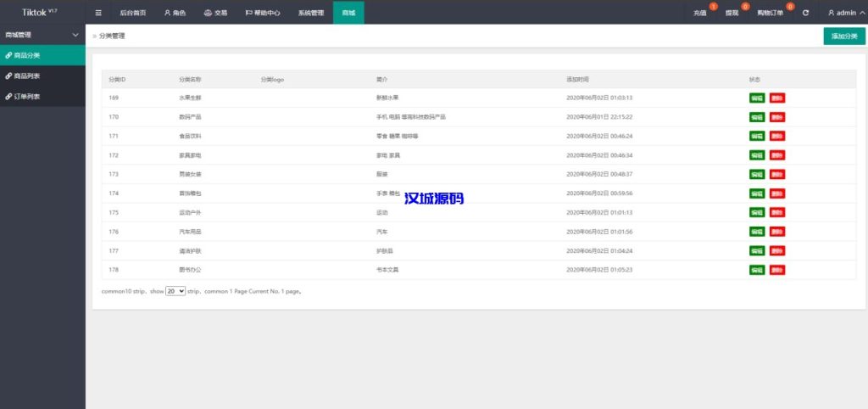The height and width of the screenshot is (409, 868).
Task: Collapse the 商城管理 sidebar group
Action: [42, 34]
